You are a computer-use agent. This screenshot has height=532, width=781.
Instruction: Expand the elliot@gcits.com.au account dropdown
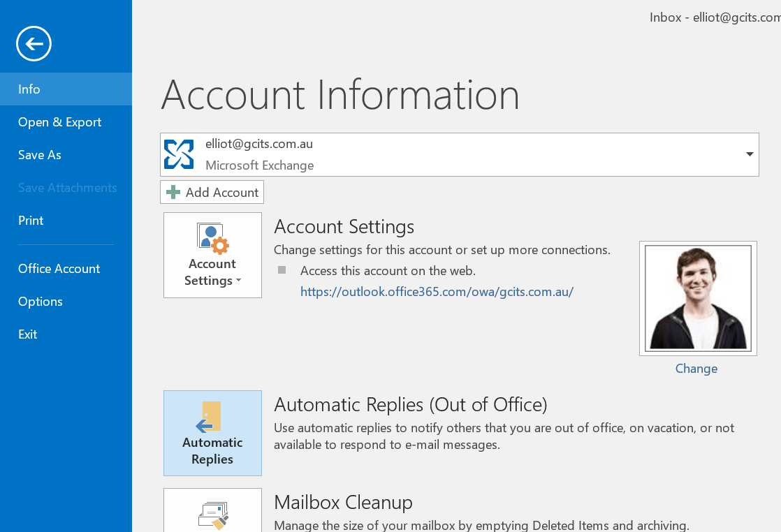(750, 154)
